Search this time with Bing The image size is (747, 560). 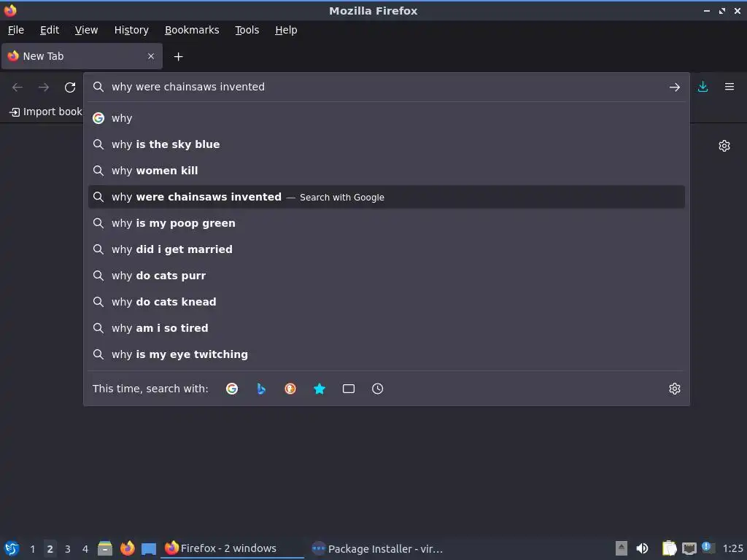pos(261,389)
